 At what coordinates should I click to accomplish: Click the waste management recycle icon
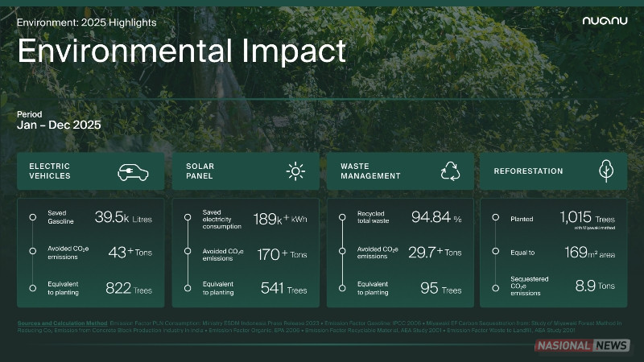(449, 171)
